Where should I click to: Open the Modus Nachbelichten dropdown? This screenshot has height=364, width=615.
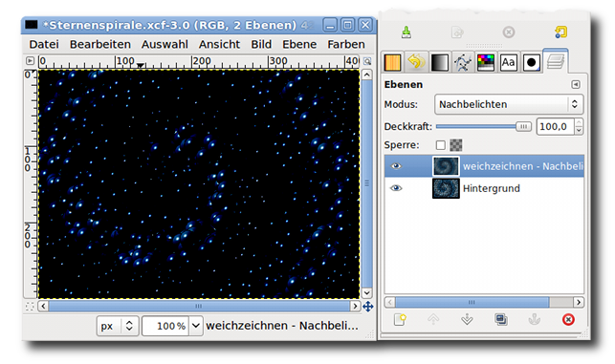(509, 104)
